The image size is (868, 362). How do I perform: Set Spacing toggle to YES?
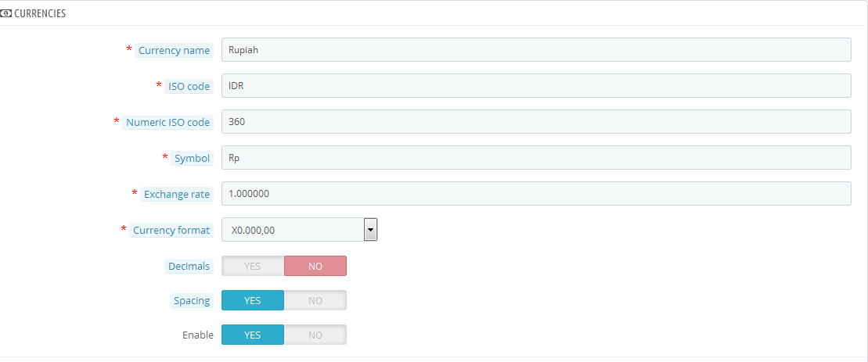click(253, 300)
